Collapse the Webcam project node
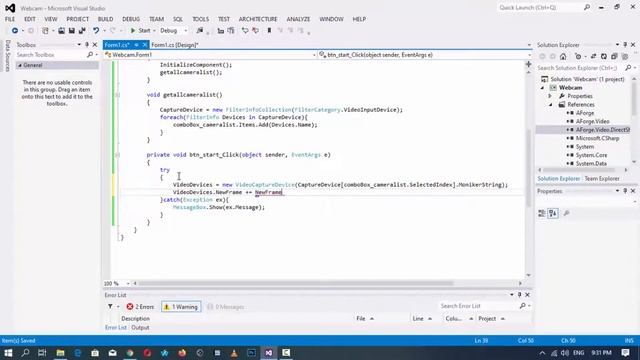Viewport: 640px width, 360px height. click(542, 88)
